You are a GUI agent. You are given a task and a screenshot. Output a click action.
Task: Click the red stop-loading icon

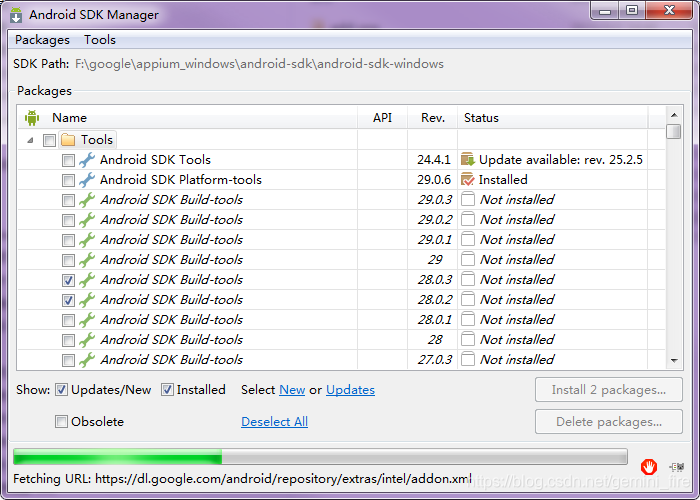pyautogui.click(x=649, y=467)
